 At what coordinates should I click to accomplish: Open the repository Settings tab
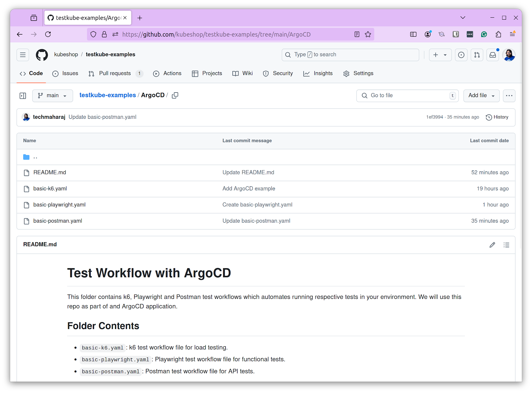358,74
